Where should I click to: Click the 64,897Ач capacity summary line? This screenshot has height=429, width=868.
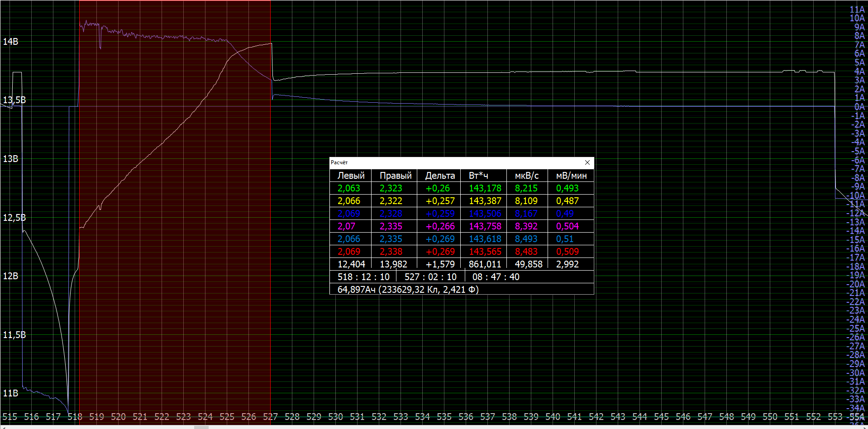point(407,290)
